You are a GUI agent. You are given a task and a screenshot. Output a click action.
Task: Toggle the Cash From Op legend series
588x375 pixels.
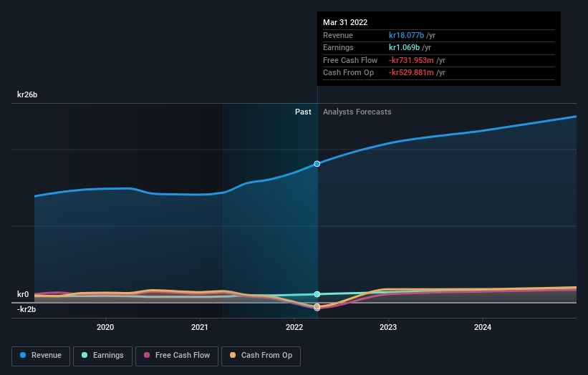coord(261,356)
